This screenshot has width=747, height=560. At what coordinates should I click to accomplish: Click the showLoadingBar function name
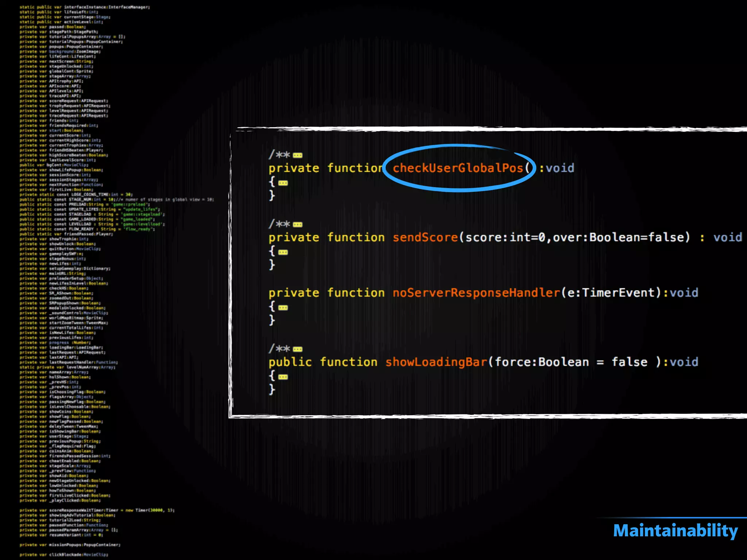[x=436, y=362]
